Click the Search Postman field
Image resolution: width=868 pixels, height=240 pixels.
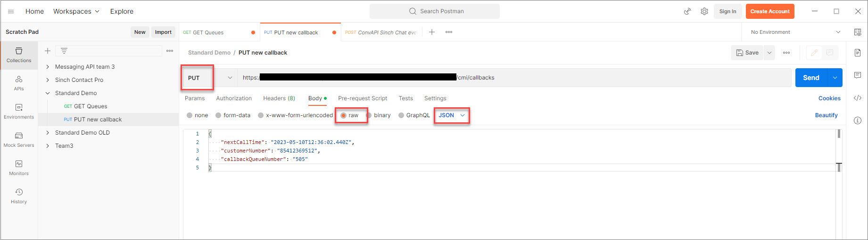click(435, 11)
